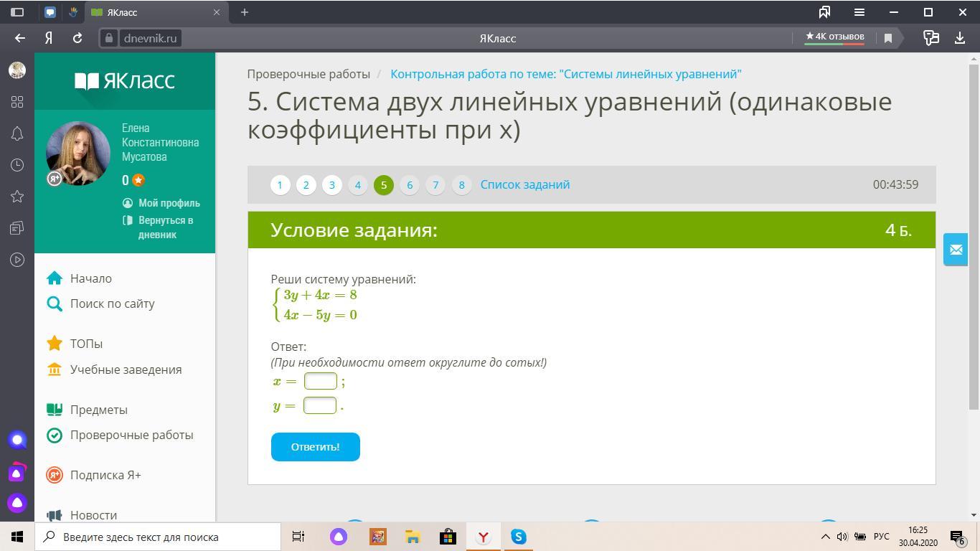Click the bookmark icon in address bar
The height and width of the screenshot is (551, 980).
coord(887,38)
